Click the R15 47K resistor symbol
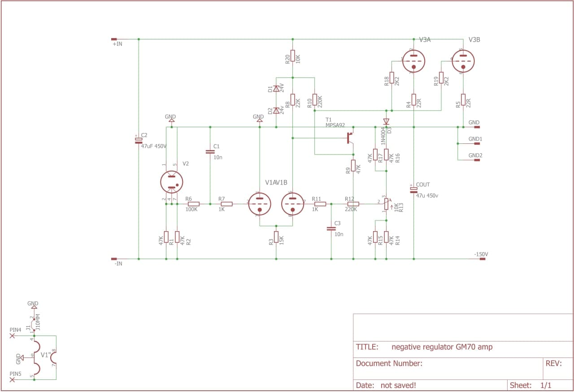Image resolution: width=574 pixels, height=392 pixels. 375,237
